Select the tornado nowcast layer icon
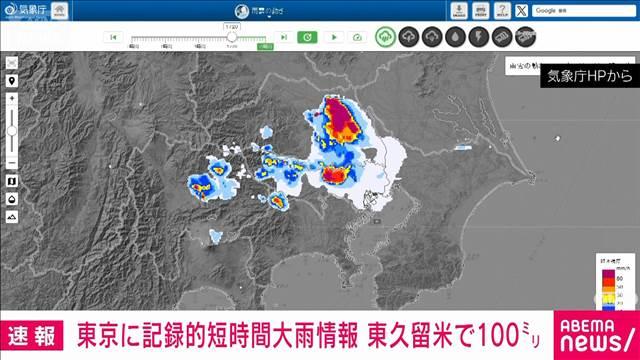This screenshot has width=640, height=360. (x=502, y=37)
